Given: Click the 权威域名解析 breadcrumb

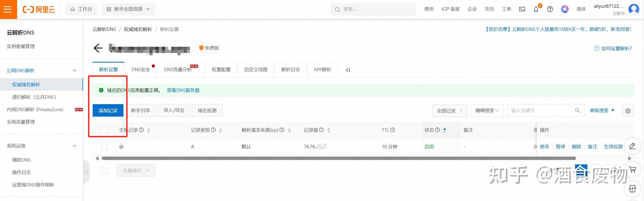Looking at the screenshot, I should tap(138, 29).
